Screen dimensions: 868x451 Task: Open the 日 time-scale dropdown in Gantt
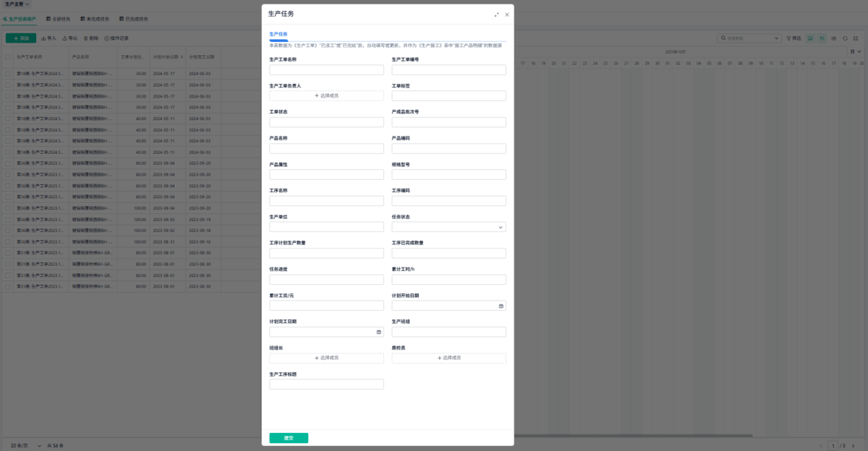[856, 51]
